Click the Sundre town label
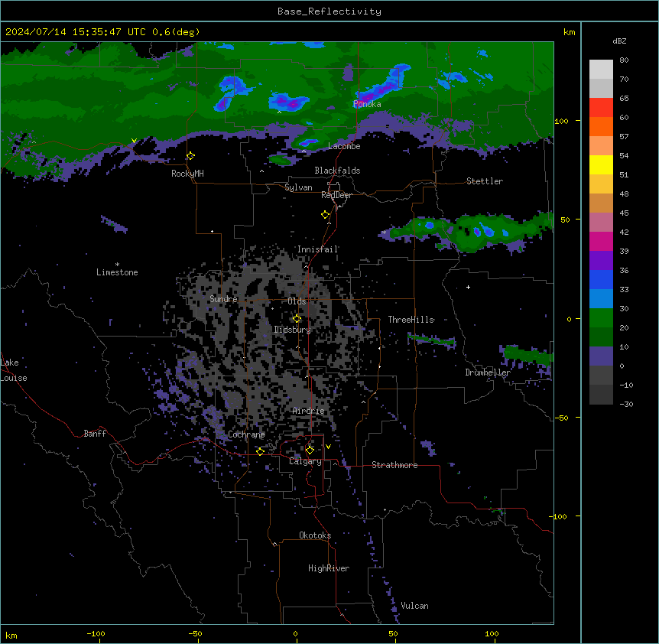The image size is (659, 644). pyautogui.click(x=223, y=299)
